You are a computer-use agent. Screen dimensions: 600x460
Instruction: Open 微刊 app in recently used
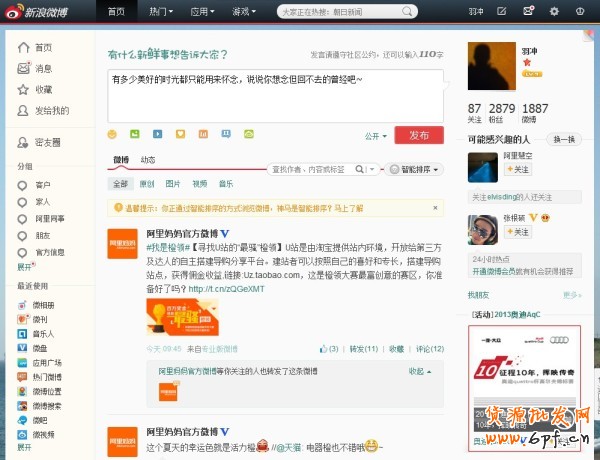(33, 319)
